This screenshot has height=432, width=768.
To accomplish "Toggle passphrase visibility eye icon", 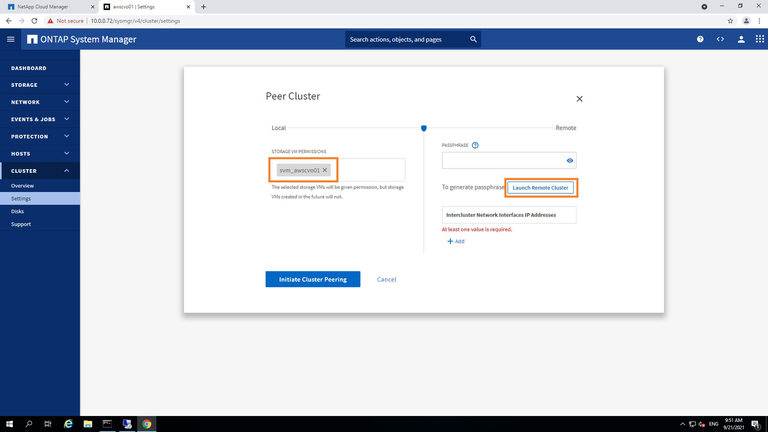I will click(569, 160).
